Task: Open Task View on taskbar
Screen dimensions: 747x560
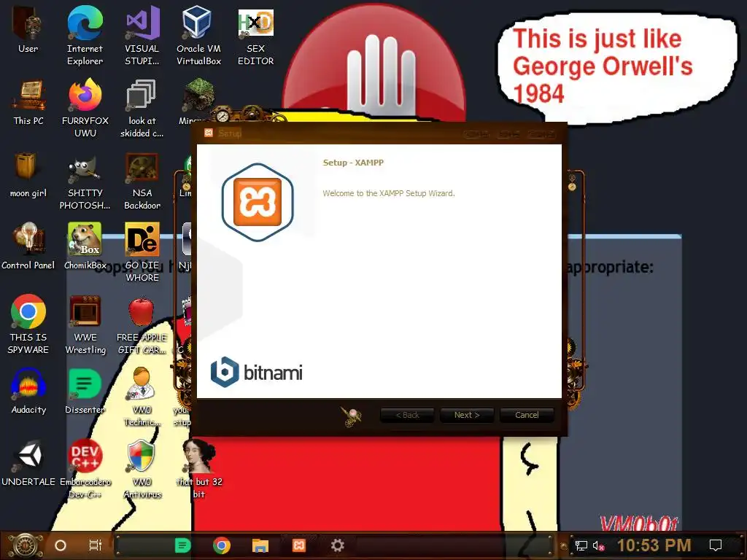Action: pyautogui.click(x=96, y=545)
